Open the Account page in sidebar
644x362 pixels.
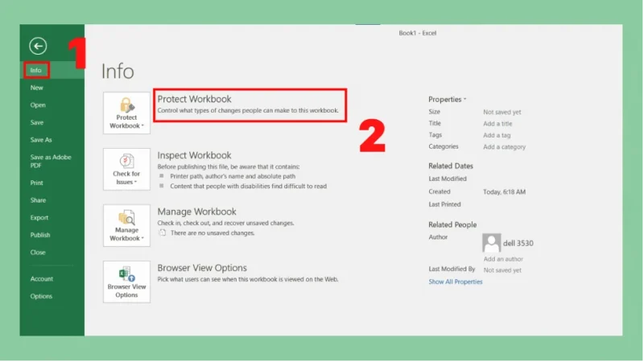coord(42,279)
